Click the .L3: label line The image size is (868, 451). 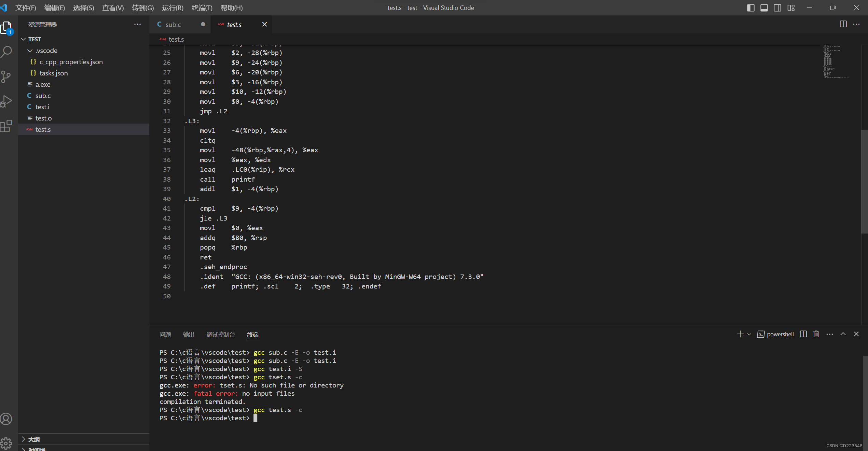coord(192,121)
